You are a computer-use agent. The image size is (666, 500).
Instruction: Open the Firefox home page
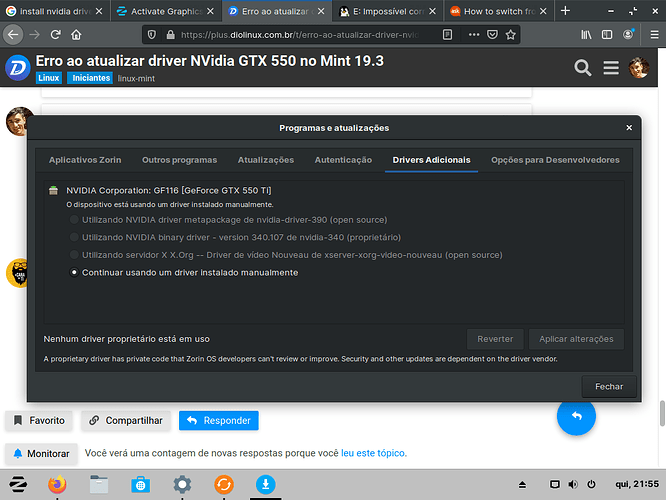[x=76, y=34]
